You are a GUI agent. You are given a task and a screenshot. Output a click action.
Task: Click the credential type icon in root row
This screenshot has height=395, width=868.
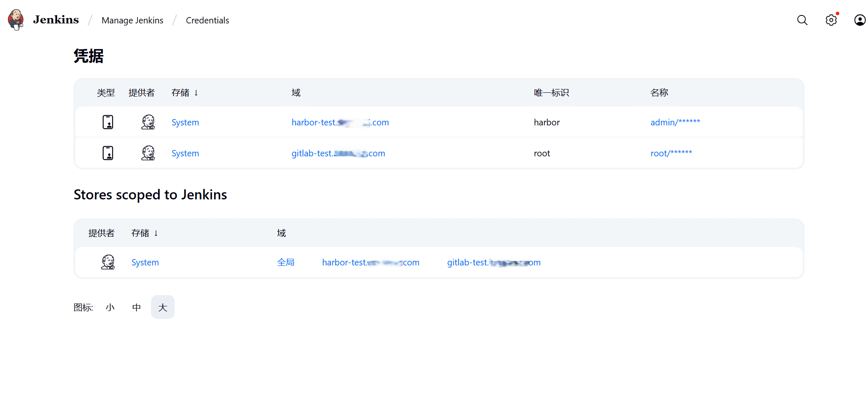click(x=108, y=153)
